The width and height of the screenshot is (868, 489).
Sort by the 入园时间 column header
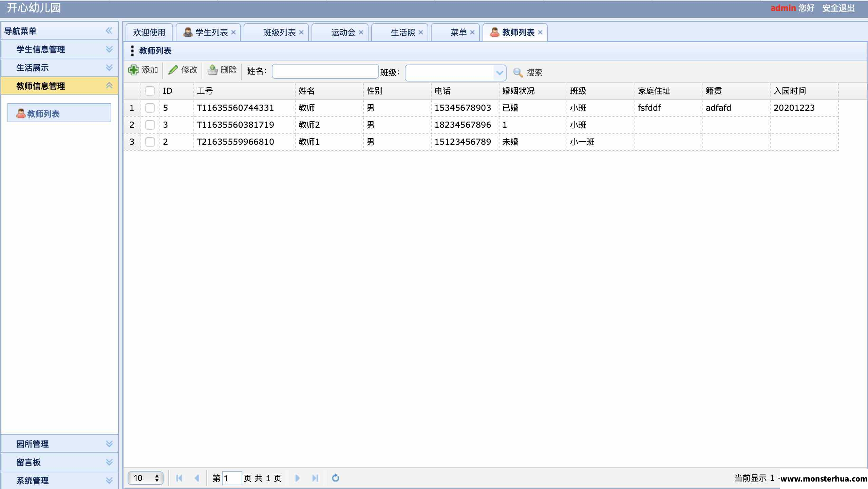(x=804, y=91)
